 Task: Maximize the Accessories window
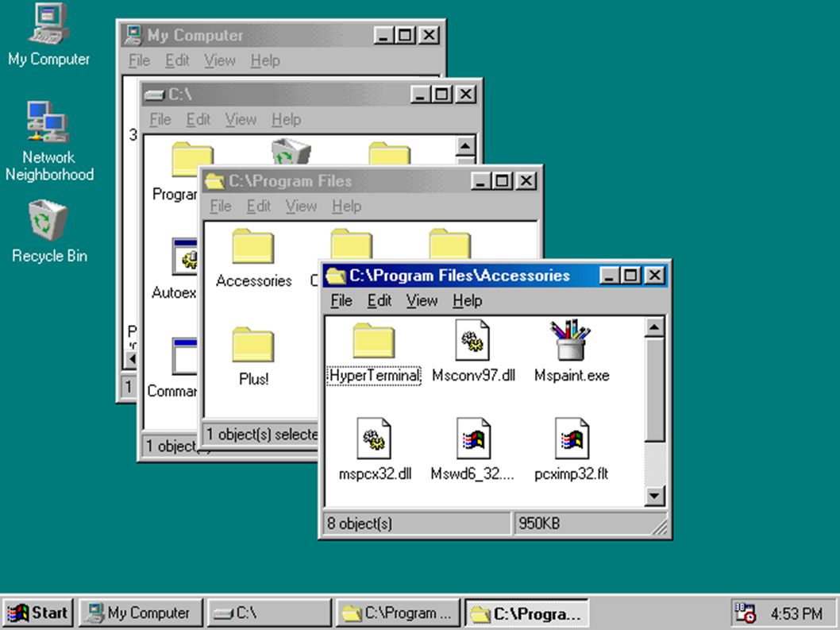[630, 276]
